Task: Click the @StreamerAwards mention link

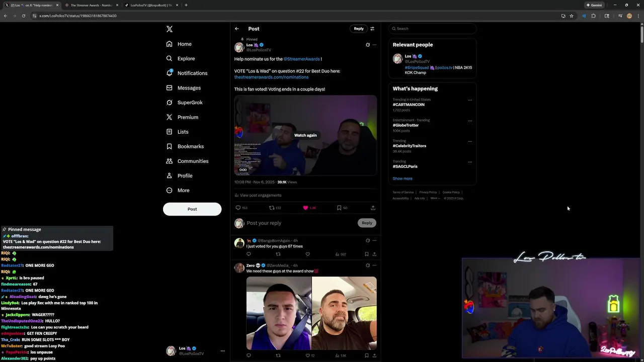Action: pos(301,59)
